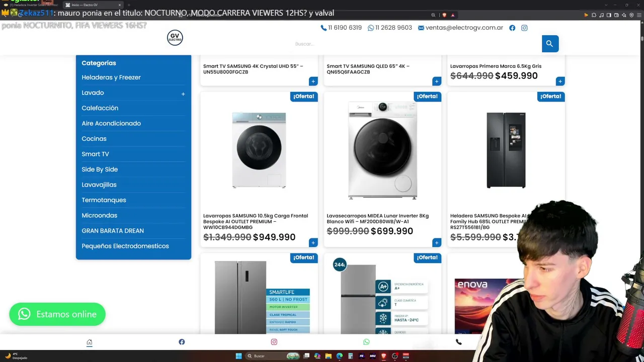
Task: Open the Lavavajillas category
Action: coord(99,185)
